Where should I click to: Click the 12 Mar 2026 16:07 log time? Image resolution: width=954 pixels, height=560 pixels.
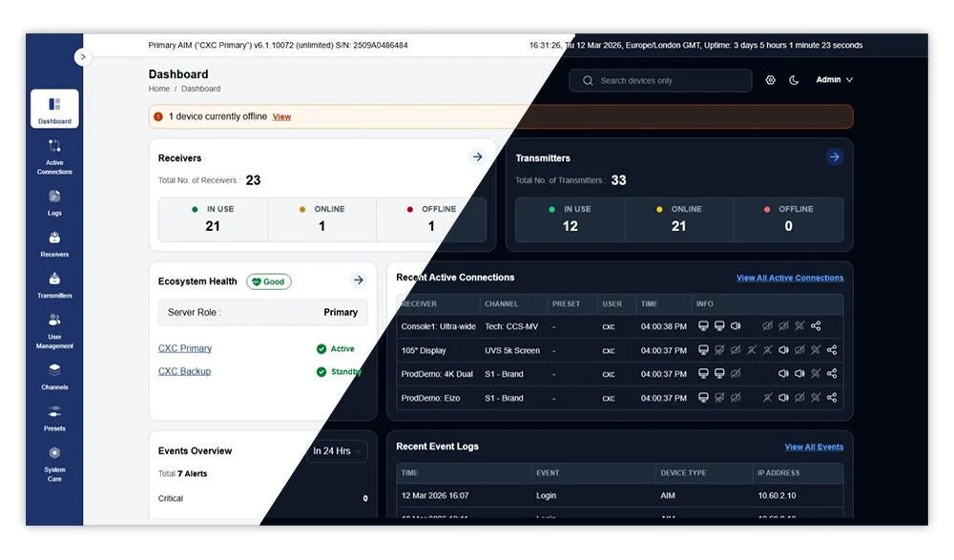[x=435, y=495]
